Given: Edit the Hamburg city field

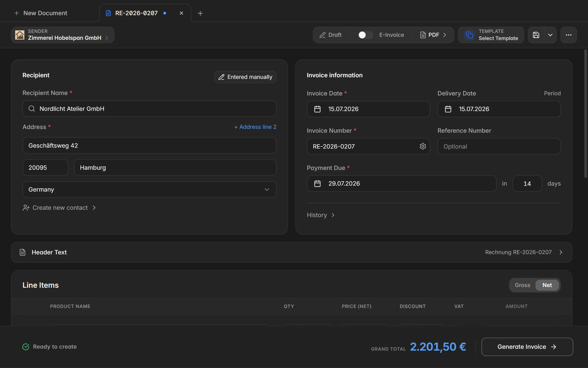Looking at the screenshot, I should (x=175, y=167).
